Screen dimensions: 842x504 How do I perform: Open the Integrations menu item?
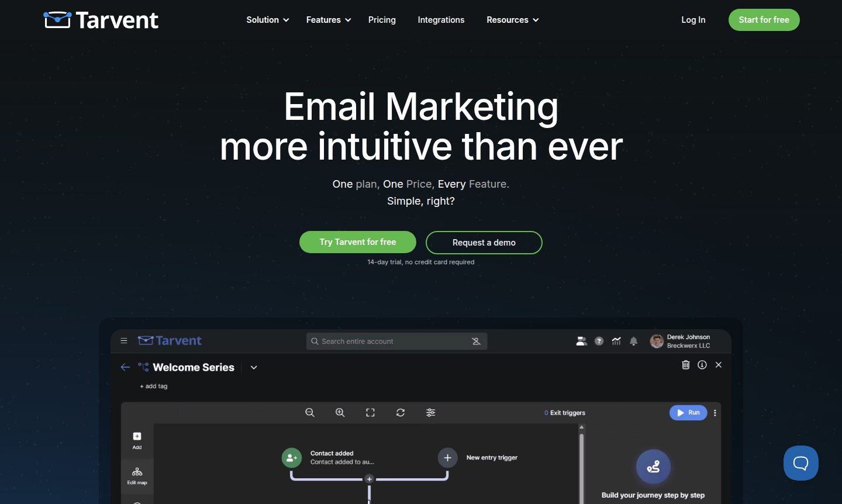(x=441, y=20)
